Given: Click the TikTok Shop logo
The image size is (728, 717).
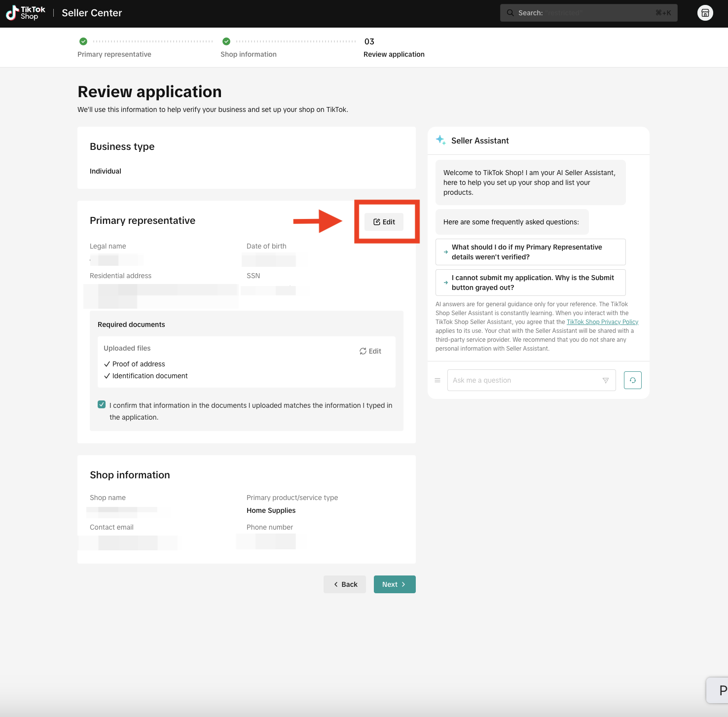Looking at the screenshot, I should click(x=26, y=13).
